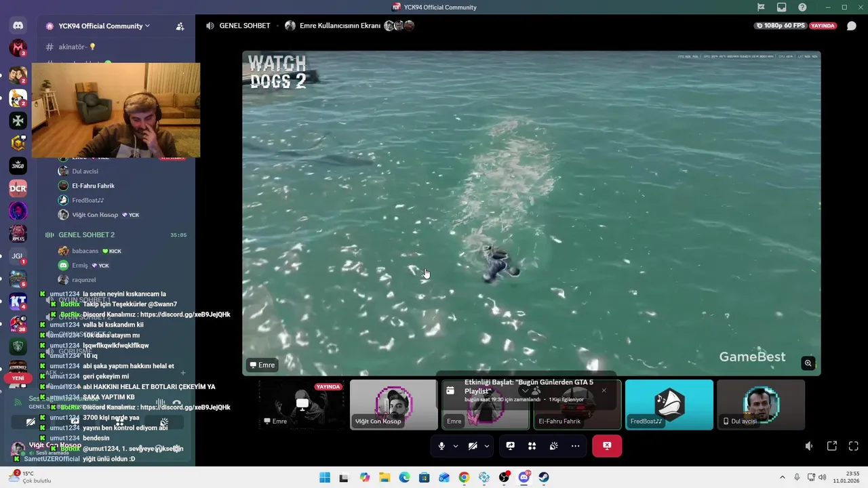This screenshot has width=868, height=488.
Task: Open the activities icon in the call bar
Action: (532, 446)
